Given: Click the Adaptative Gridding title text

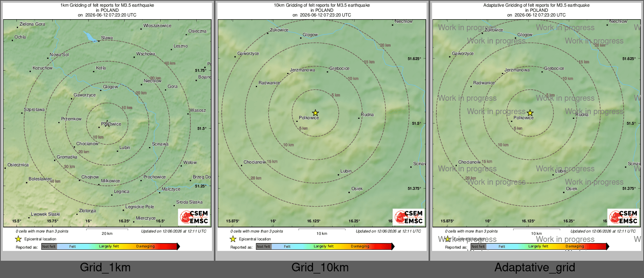Looking at the screenshot, I should point(536,5).
